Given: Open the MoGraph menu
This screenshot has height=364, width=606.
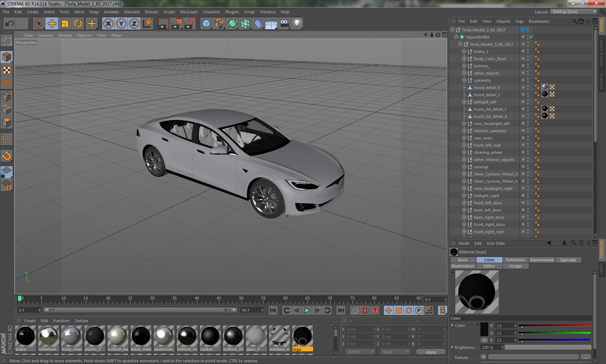Looking at the screenshot, I should coord(189,12).
